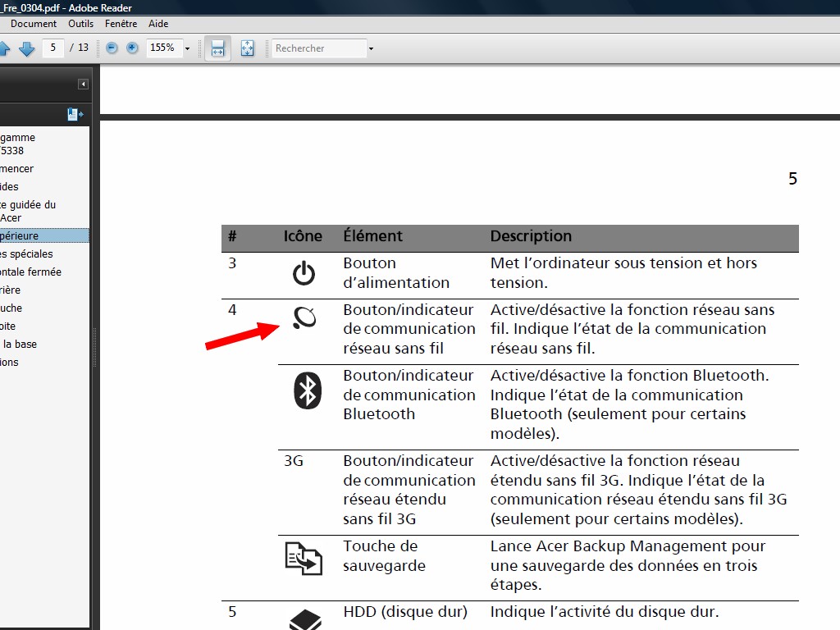Open the Document menu

pyautogui.click(x=34, y=24)
